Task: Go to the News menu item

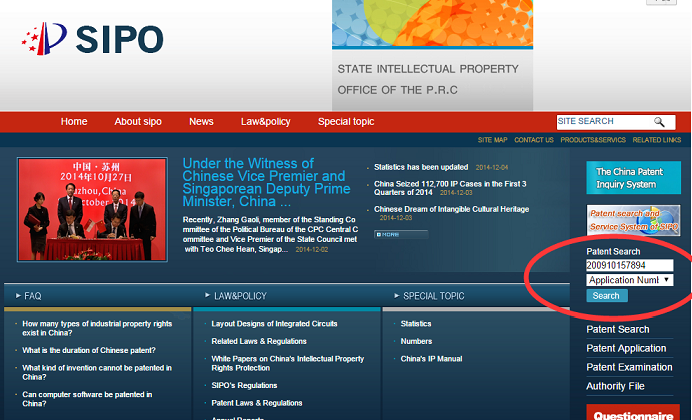Action: point(201,121)
